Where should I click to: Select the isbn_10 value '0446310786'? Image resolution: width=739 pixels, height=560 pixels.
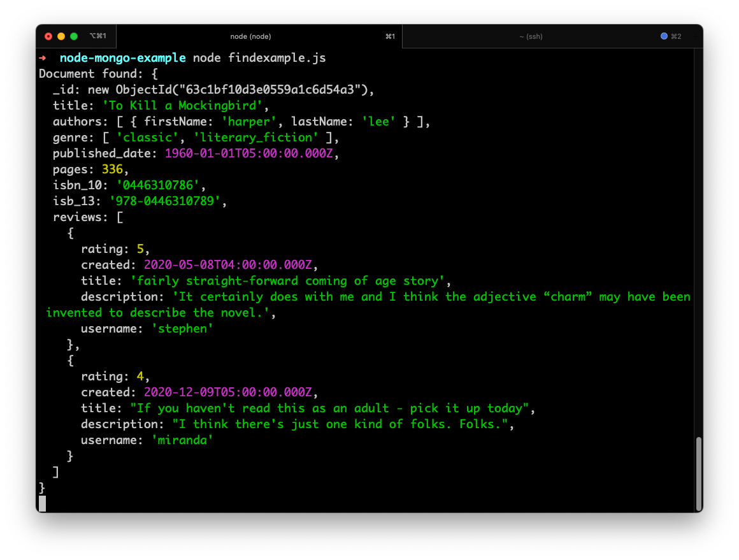tap(158, 185)
